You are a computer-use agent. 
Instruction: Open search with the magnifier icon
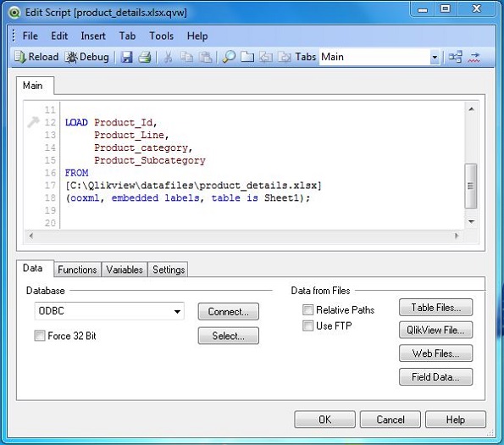[x=229, y=58]
